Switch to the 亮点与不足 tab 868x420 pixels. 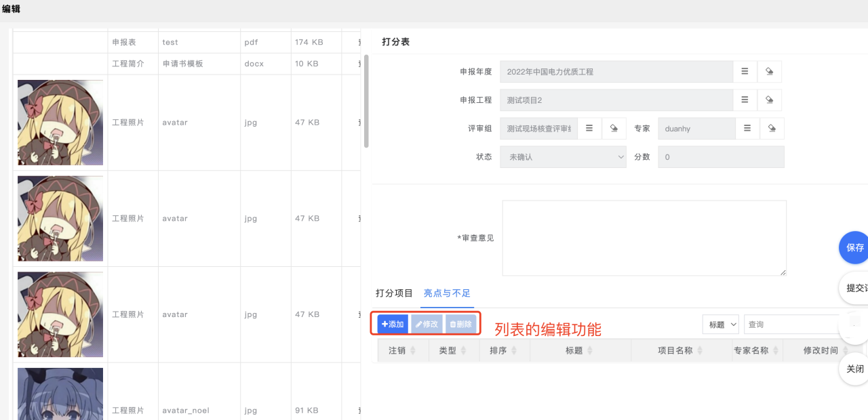(x=447, y=293)
